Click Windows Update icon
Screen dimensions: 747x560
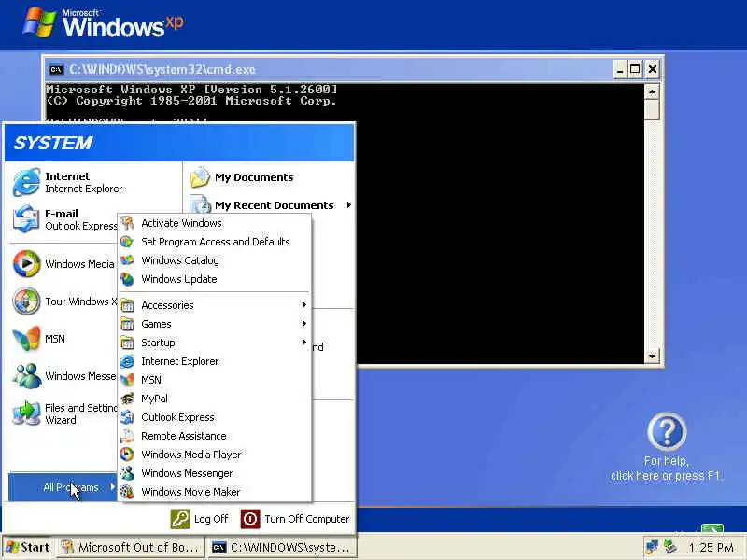pos(127,278)
